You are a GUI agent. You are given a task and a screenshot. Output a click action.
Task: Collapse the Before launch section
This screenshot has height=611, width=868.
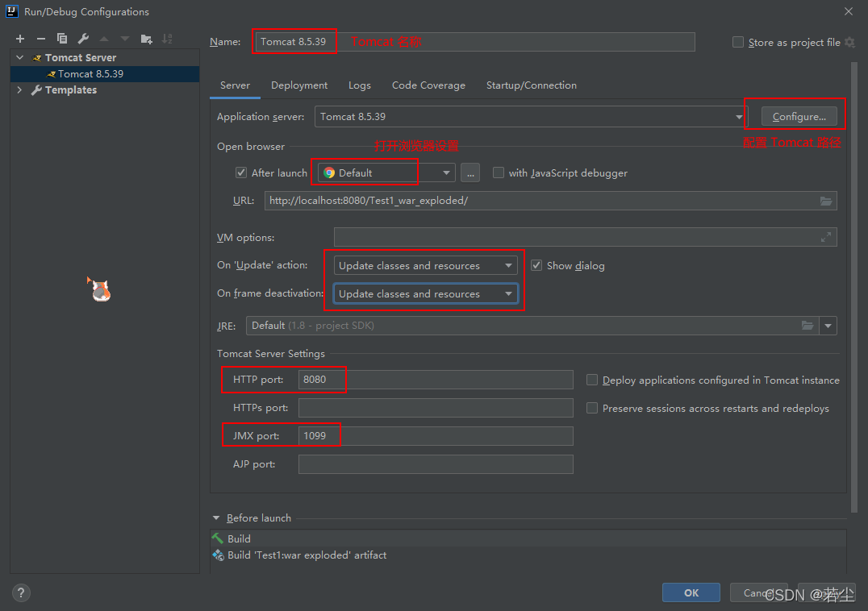[216, 518]
